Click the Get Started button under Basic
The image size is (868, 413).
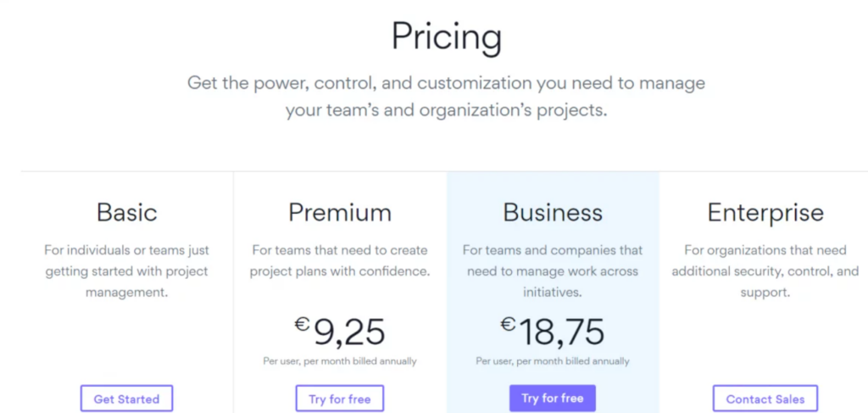click(127, 399)
